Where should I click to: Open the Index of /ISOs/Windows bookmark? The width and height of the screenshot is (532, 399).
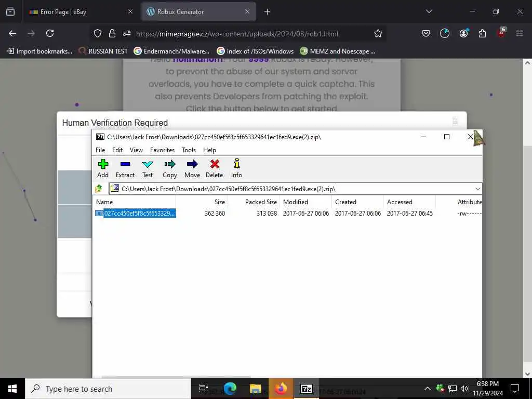(255, 51)
